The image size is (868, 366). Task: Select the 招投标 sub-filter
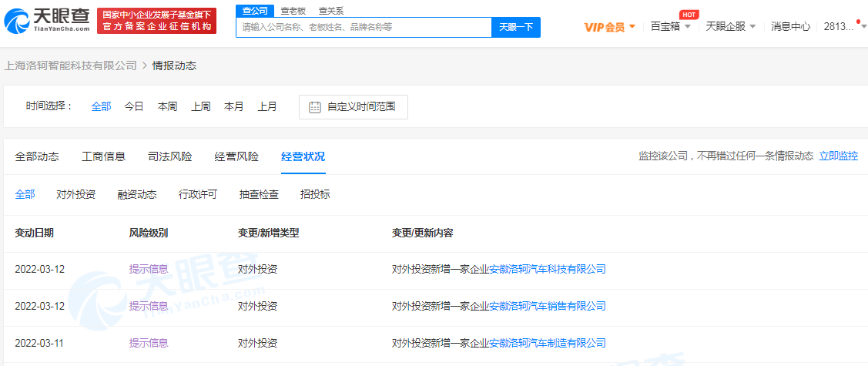click(315, 194)
